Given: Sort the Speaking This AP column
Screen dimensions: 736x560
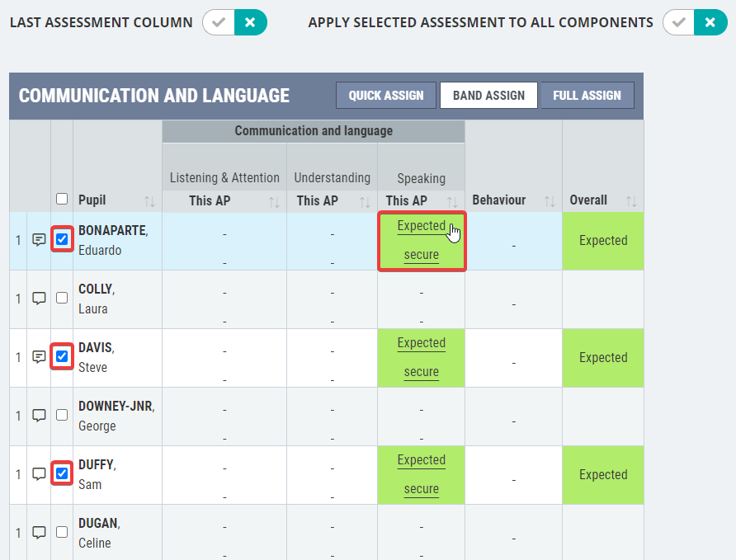Looking at the screenshot, I should (452, 202).
